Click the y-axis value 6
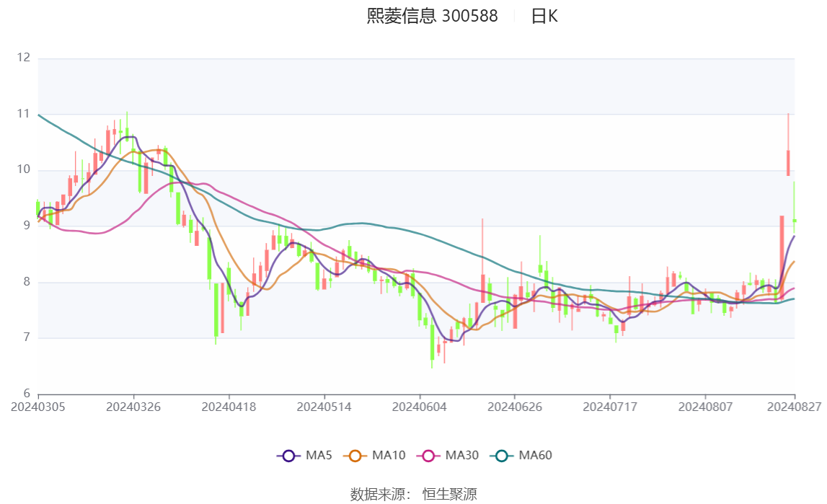Image resolution: width=827 pixels, height=504 pixels. pos(27,393)
